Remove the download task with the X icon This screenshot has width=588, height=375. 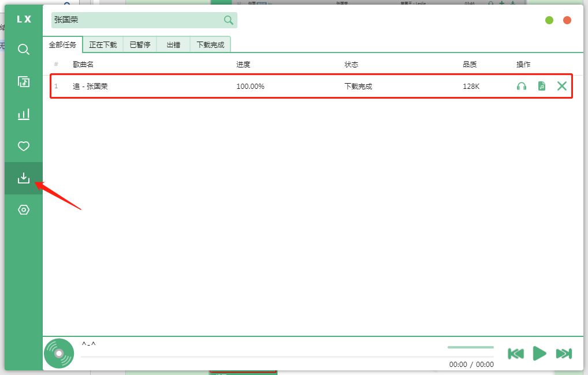(561, 85)
